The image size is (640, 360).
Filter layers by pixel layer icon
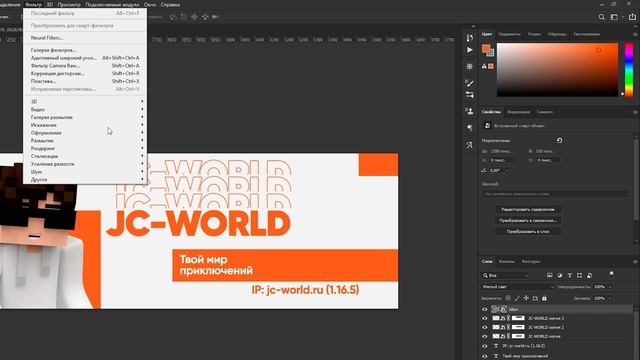click(550, 276)
